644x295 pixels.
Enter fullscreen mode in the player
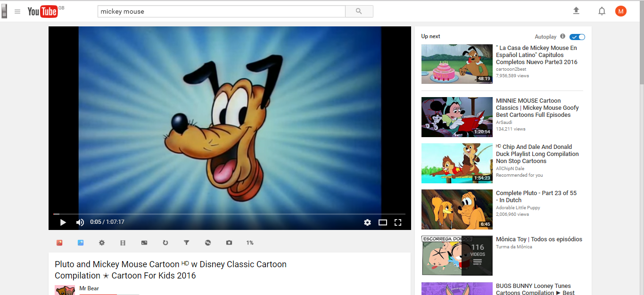click(x=398, y=222)
